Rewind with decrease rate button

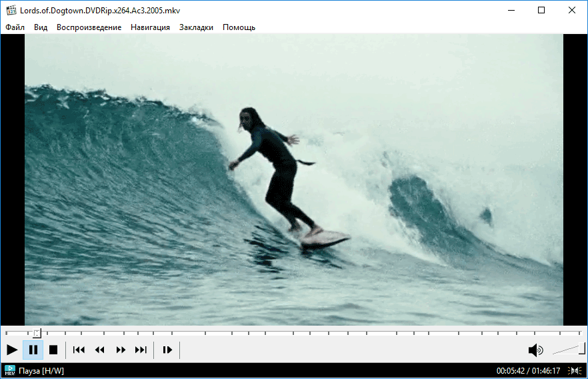pyautogui.click(x=100, y=350)
